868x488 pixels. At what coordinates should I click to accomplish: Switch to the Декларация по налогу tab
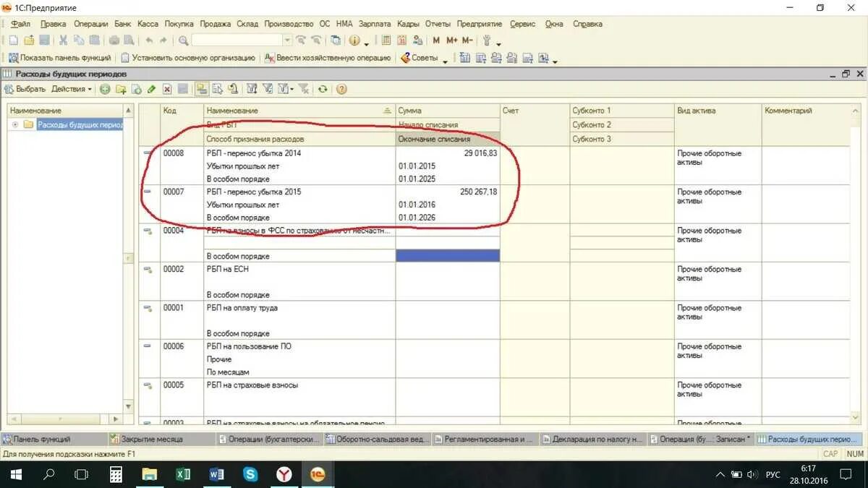tap(593, 438)
